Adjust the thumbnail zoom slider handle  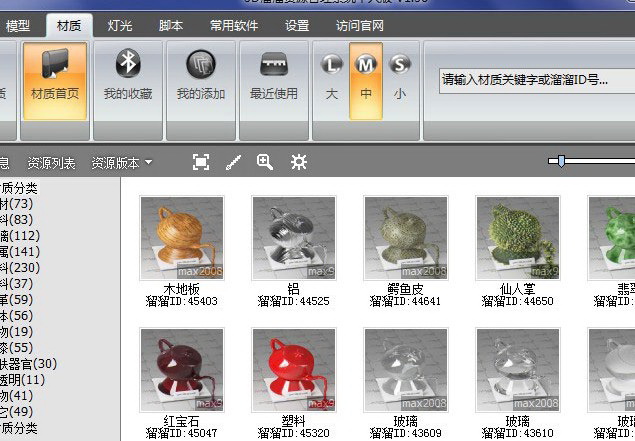pyautogui.click(x=562, y=161)
